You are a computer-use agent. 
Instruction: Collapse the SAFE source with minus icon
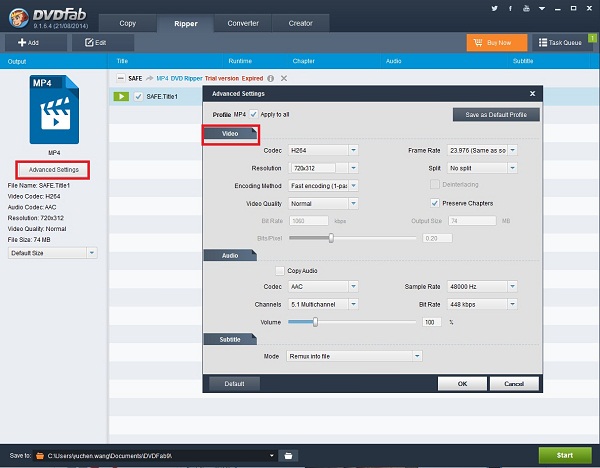pos(121,78)
